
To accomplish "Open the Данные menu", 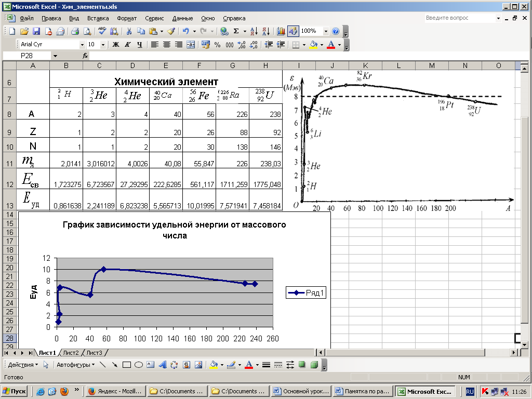I will point(182,18).
